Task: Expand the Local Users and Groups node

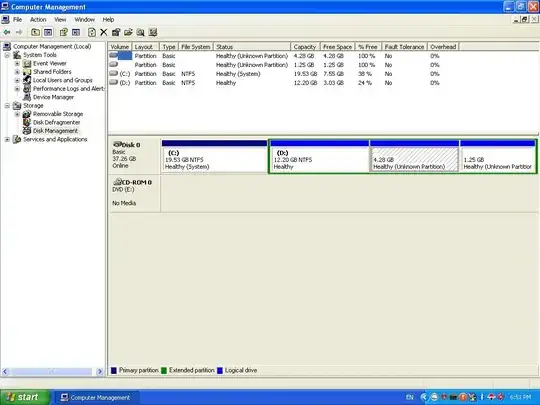Action: click(17, 80)
